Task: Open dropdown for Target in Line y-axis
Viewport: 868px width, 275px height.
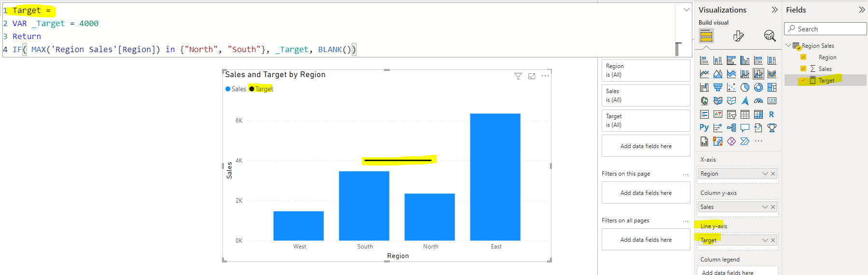Action: [765, 240]
